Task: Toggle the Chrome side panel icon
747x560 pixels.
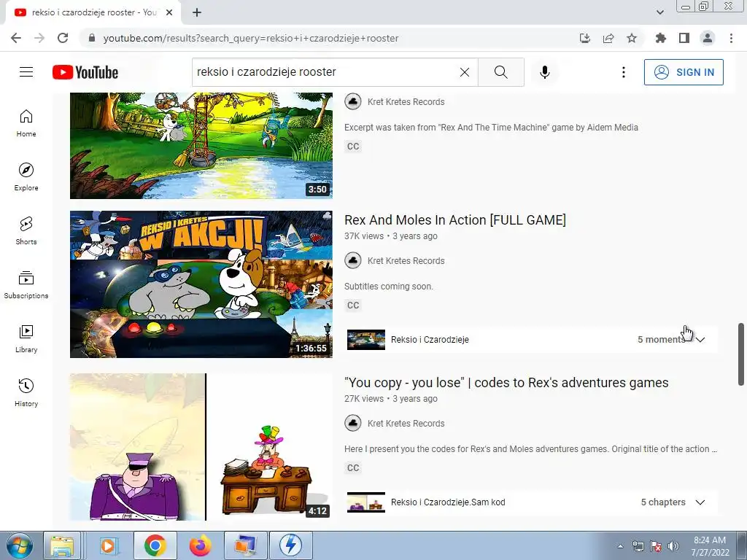Action: coord(684,38)
